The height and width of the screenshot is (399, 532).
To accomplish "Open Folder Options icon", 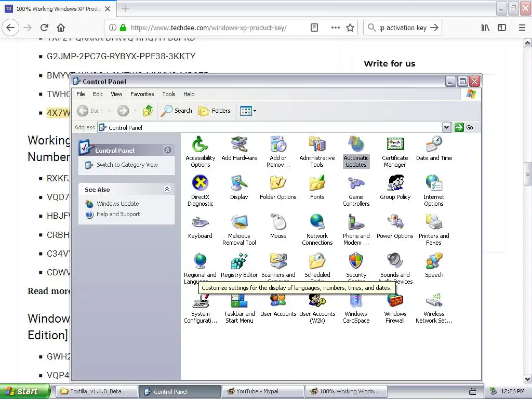I will [278, 187].
